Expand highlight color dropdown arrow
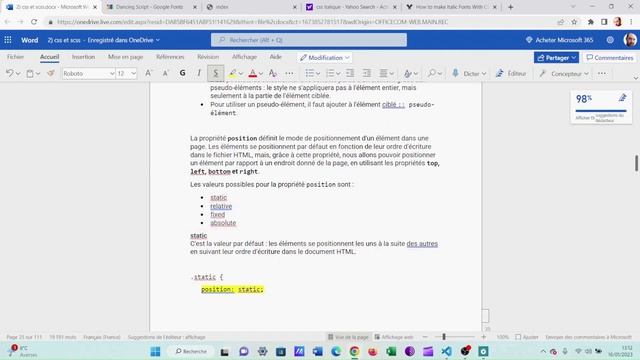Image resolution: width=640 pixels, height=360 pixels. click(x=241, y=74)
